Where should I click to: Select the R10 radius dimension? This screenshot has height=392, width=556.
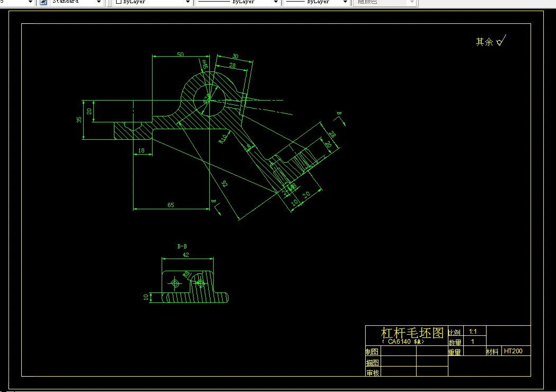[x=223, y=139]
